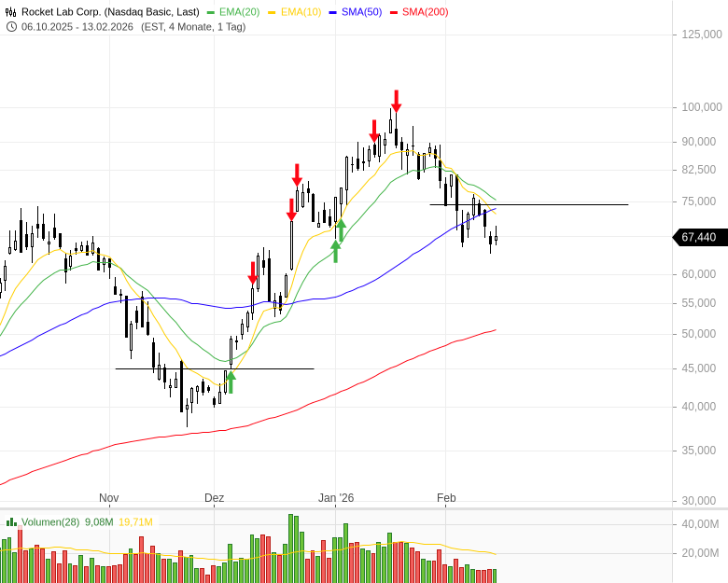
Task: Click the upper green arrow near Jan '26
Action: [x=341, y=229]
